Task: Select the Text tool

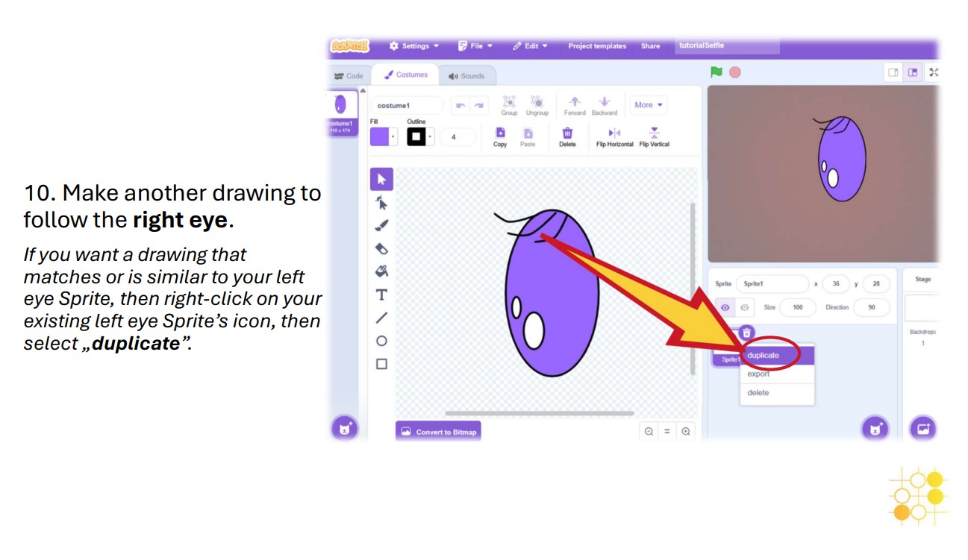Action: click(382, 295)
